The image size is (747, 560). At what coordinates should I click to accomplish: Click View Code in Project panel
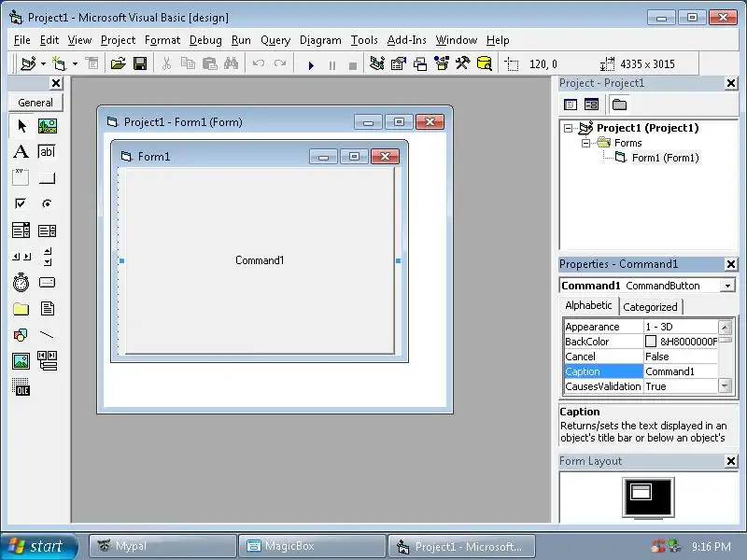click(x=571, y=105)
